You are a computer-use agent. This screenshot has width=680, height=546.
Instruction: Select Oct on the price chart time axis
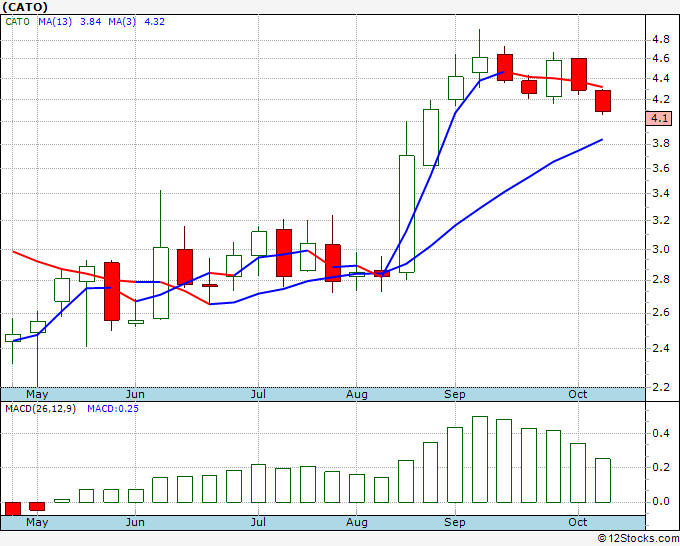pos(578,394)
